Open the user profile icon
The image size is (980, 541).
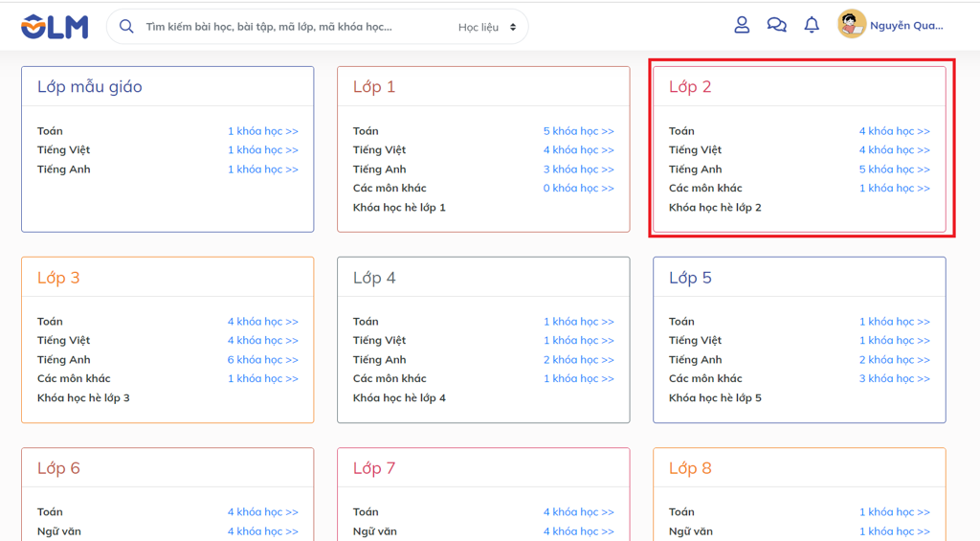pyautogui.click(x=742, y=25)
